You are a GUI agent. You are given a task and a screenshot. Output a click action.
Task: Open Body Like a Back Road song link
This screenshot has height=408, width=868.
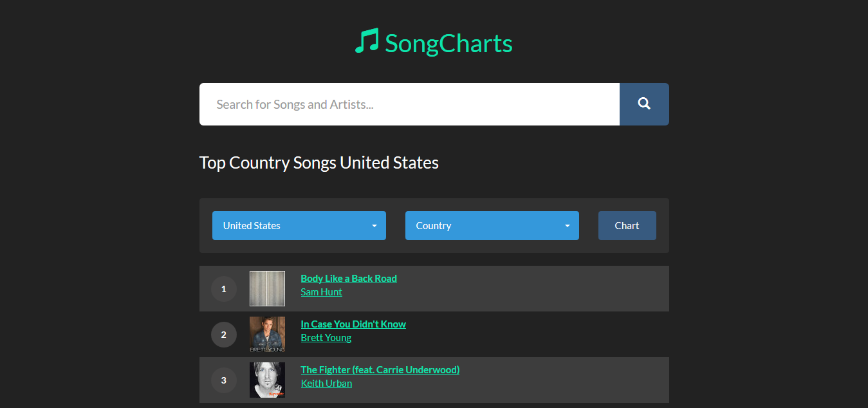pos(349,278)
